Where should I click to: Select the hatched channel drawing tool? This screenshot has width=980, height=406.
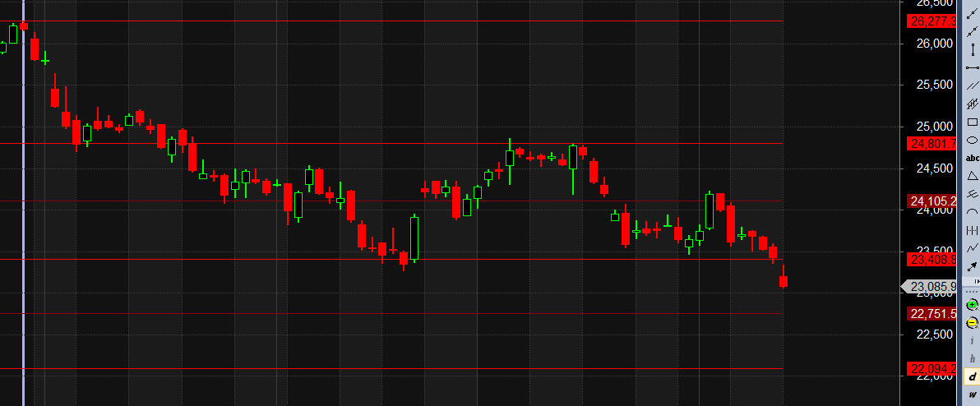[x=972, y=104]
